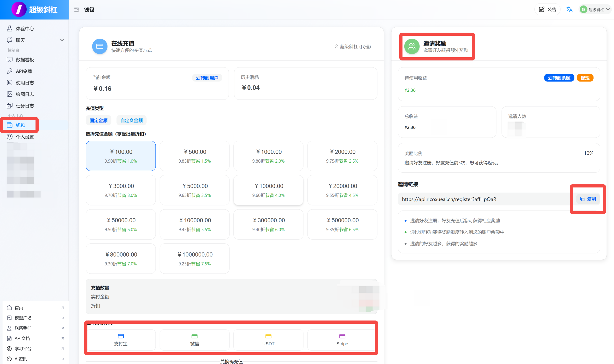This screenshot has width=614, height=364.
Task: Open the 超级斜杠 user account dropdown
Action: pos(595,9)
